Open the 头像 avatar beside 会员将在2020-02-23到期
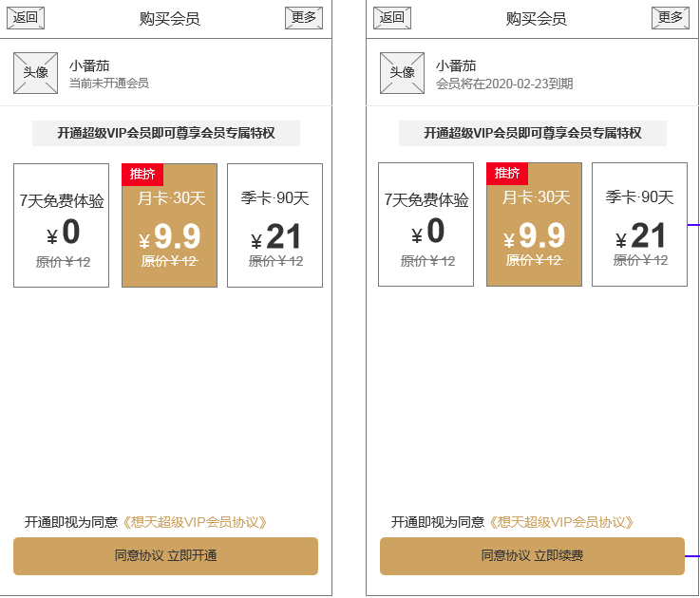The image size is (700, 598). click(x=402, y=73)
